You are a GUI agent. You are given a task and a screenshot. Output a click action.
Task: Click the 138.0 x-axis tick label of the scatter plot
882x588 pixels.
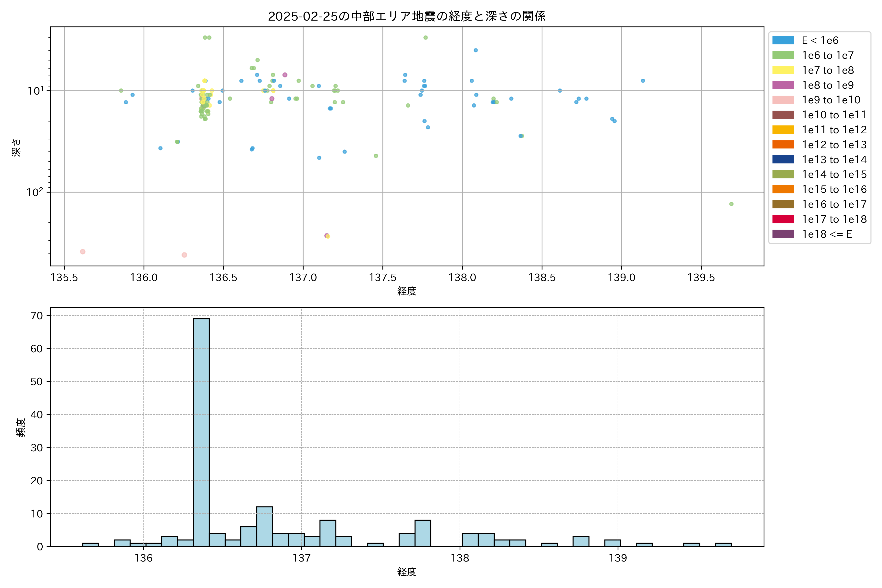point(462,278)
